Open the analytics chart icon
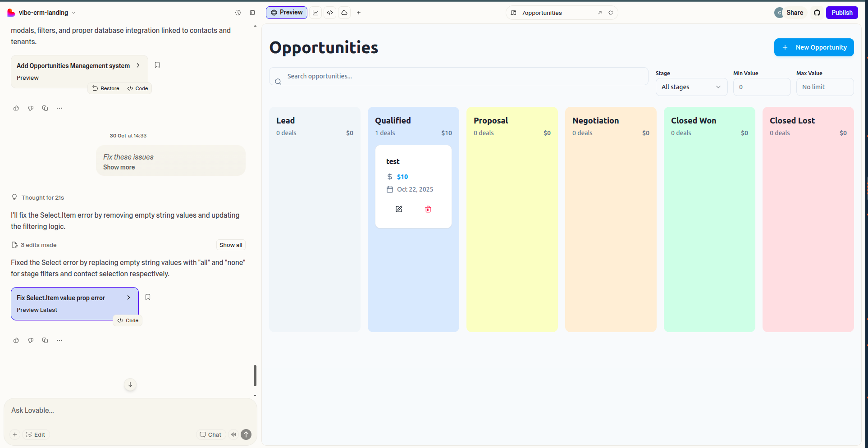 click(x=315, y=13)
